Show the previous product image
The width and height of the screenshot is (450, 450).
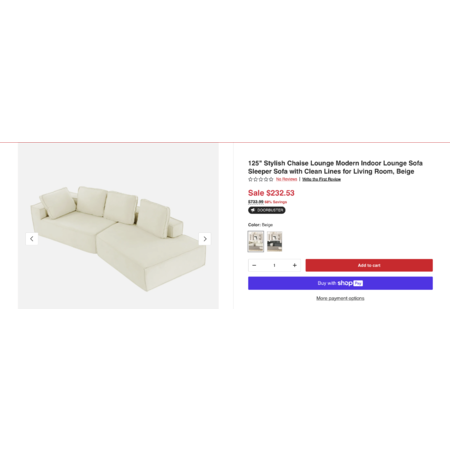pyautogui.click(x=32, y=239)
